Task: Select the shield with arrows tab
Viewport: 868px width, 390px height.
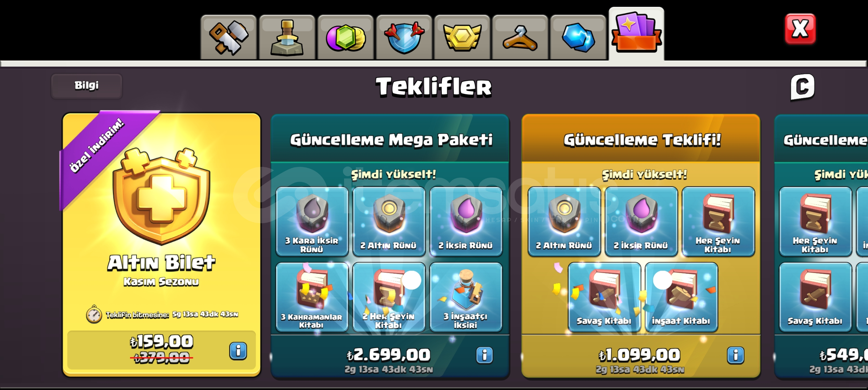Action: click(x=404, y=37)
